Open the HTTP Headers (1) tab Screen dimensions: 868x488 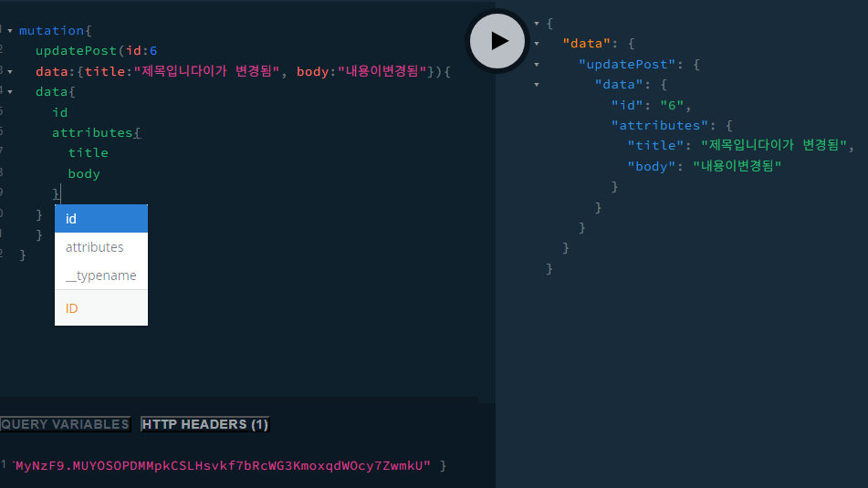point(204,424)
